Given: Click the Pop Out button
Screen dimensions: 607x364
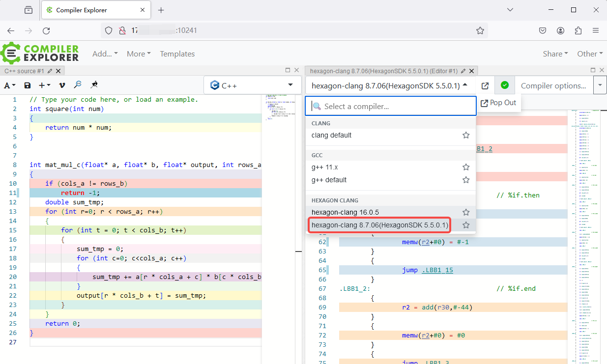Looking at the screenshot, I should click(498, 102).
